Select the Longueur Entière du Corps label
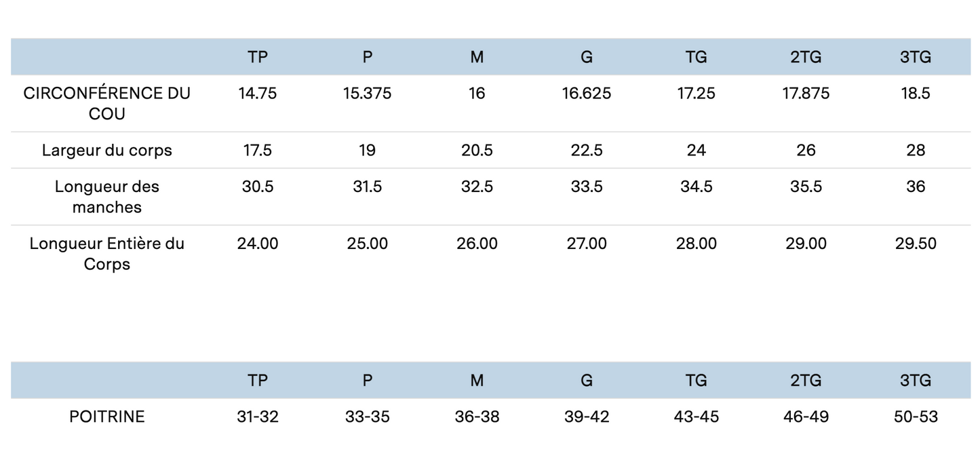980x464 pixels. [x=107, y=253]
